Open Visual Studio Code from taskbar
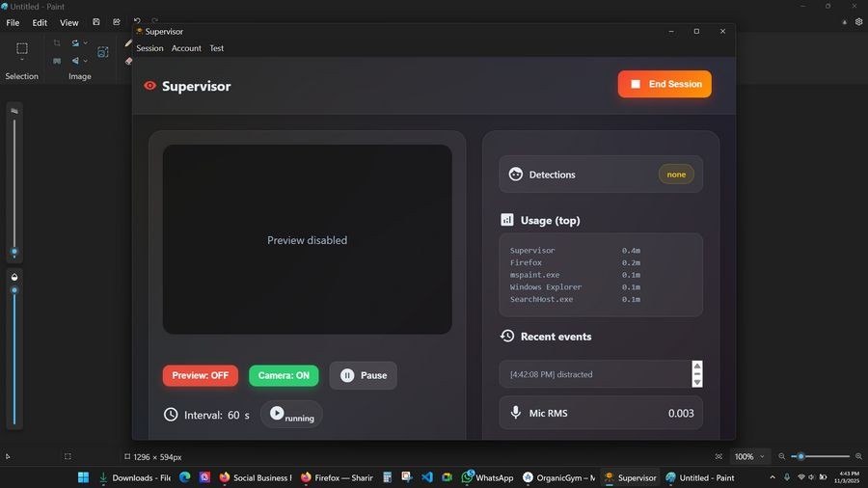Image resolution: width=868 pixels, height=488 pixels. pos(426,477)
